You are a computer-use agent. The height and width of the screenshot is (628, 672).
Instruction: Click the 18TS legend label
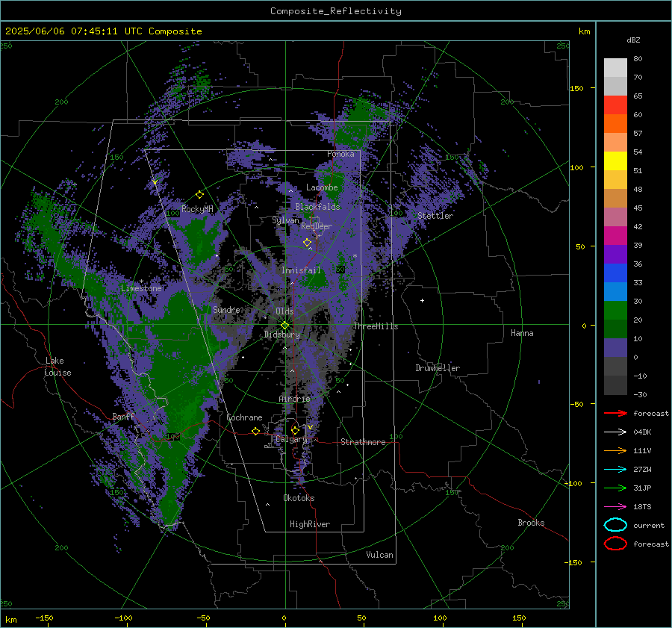(642, 506)
